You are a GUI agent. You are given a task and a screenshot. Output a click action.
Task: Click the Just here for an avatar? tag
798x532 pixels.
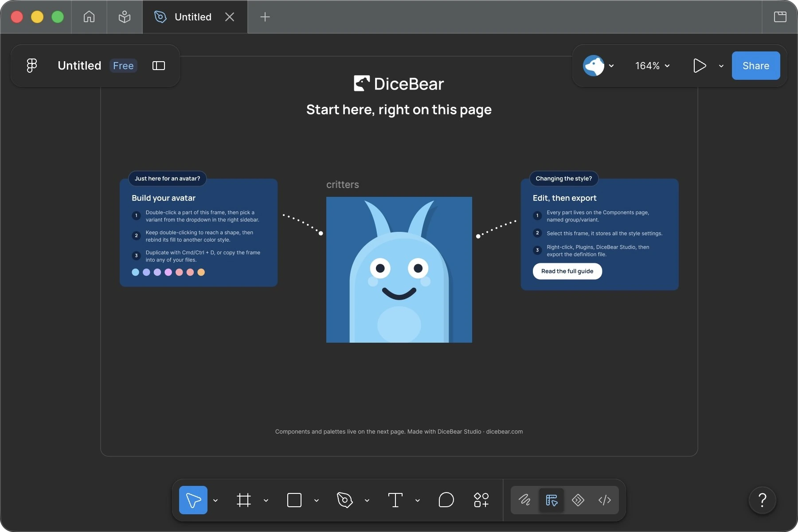(x=168, y=179)
